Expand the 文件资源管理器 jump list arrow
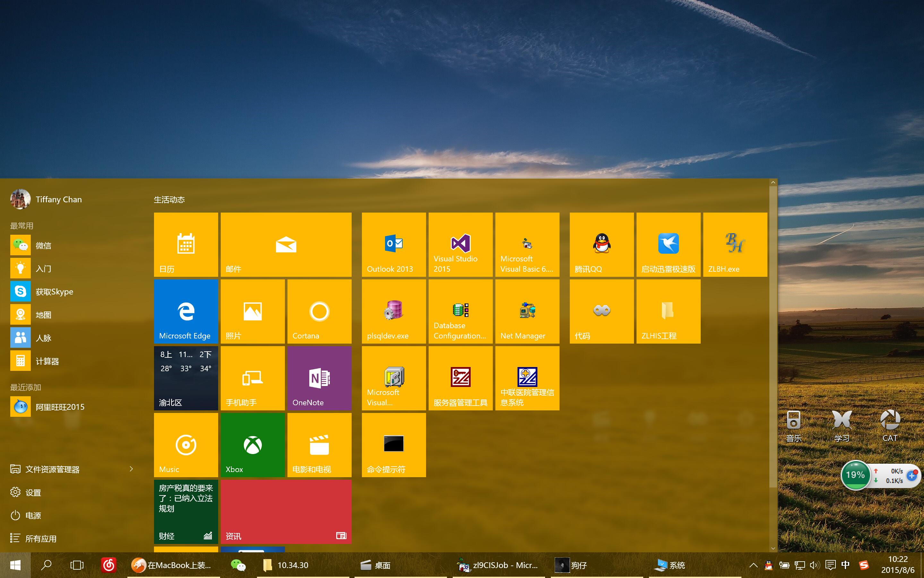Viewport: 924px width, 578px height. [x=131, y=469]
